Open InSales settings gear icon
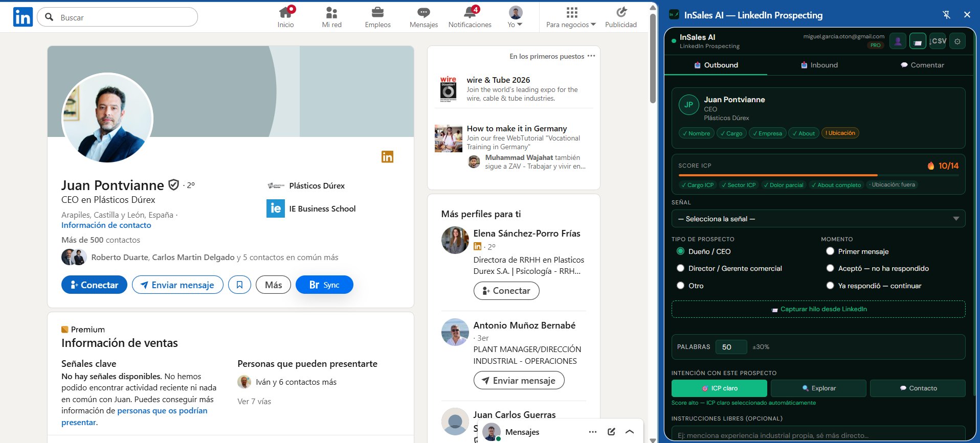This screenshot has width=980, height=443. point(957,41)
